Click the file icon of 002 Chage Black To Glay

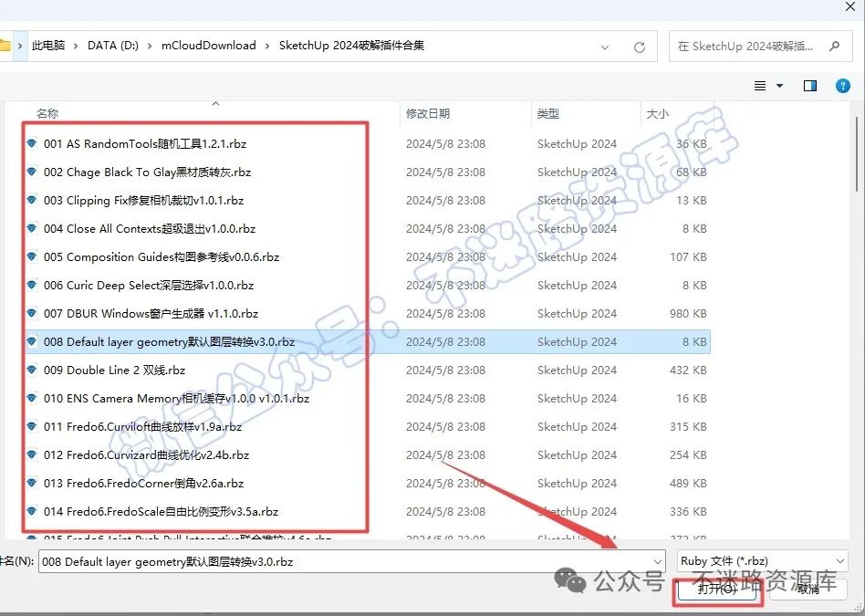pyautogui.click(x=32, y=172)
